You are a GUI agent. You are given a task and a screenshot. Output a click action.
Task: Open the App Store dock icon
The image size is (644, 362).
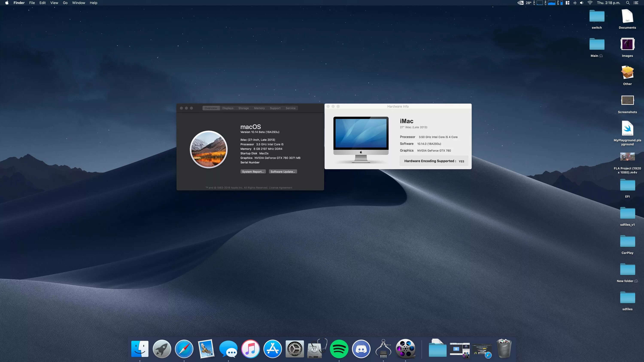[272, 349]
